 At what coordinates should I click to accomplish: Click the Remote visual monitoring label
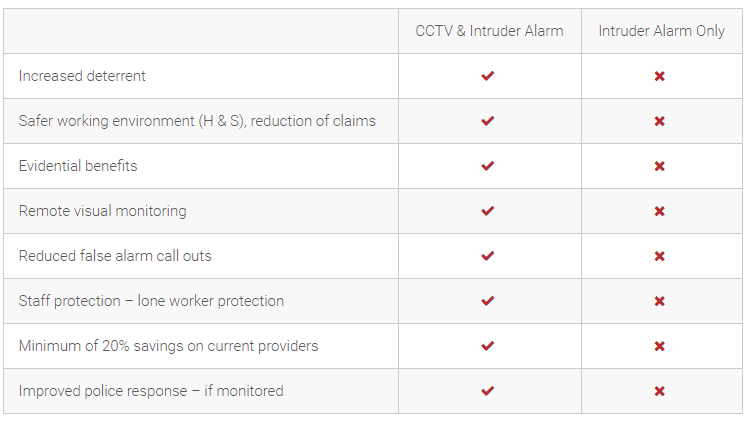click(x=103, y=211)
